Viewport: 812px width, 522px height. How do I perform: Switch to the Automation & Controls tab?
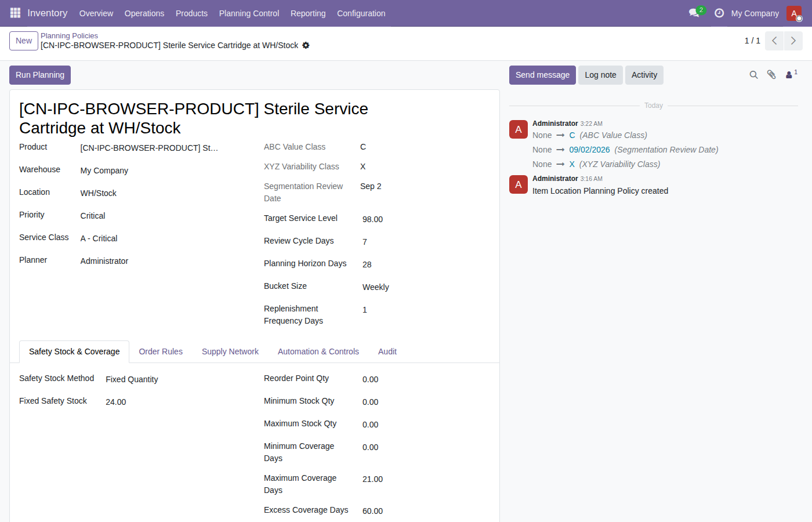[318, 351]
